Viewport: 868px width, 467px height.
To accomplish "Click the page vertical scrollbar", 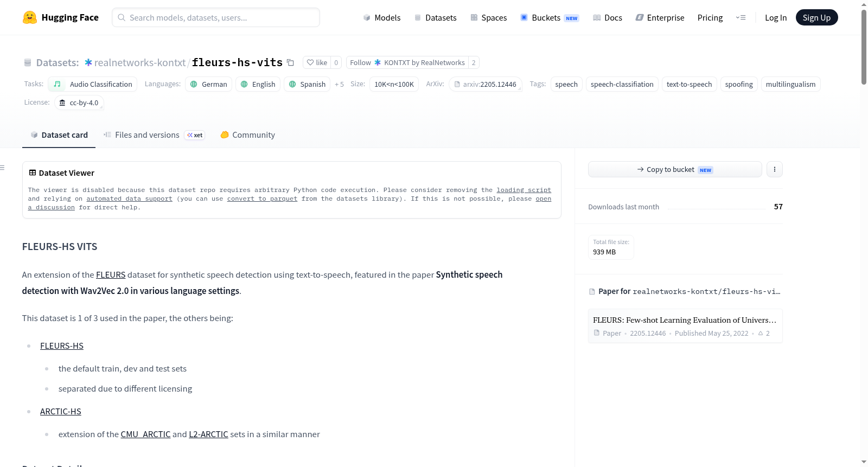I will coord(864,46).
